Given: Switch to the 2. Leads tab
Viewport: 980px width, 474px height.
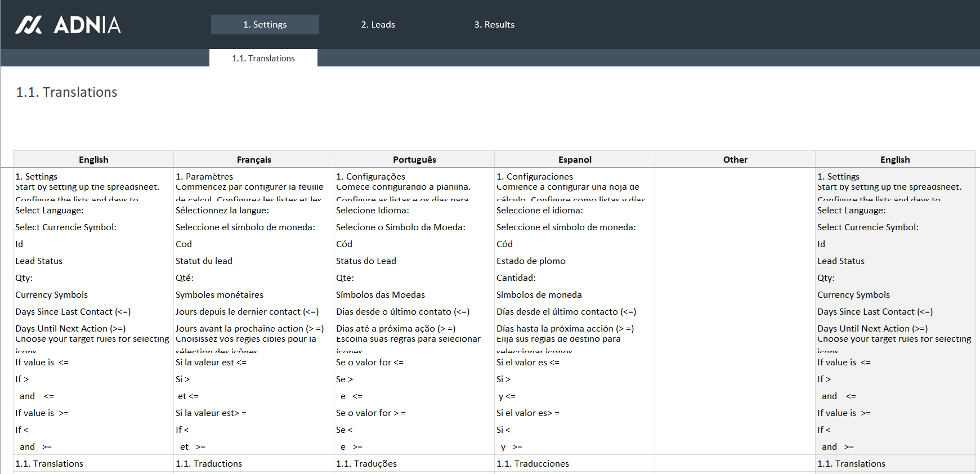Looking at the screenshot, I should (x=378, y=25).
